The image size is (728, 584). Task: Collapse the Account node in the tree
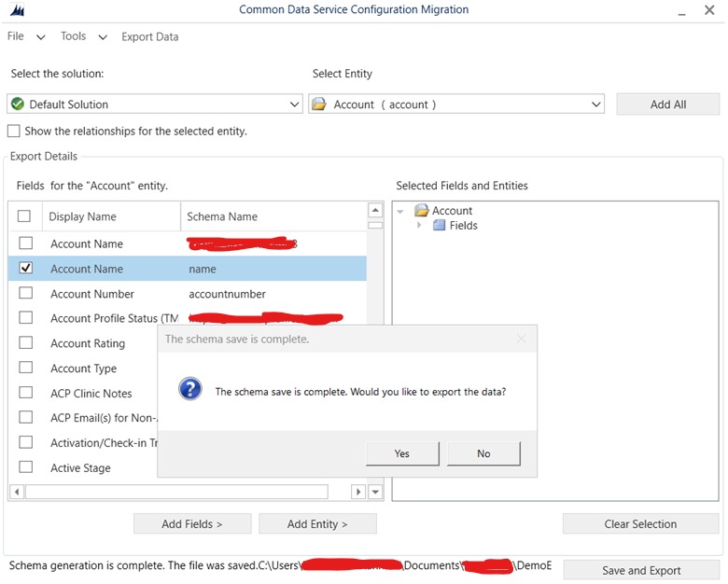click(x=400, y=212)
